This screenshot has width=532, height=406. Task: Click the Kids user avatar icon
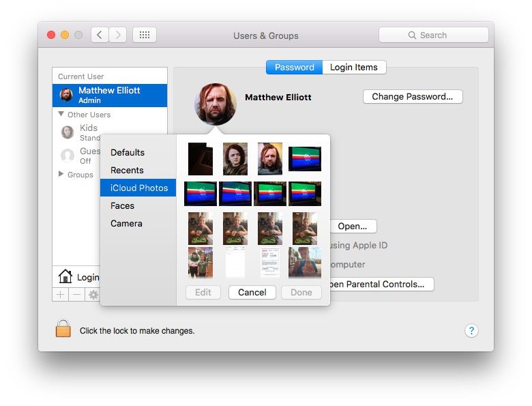68,132
